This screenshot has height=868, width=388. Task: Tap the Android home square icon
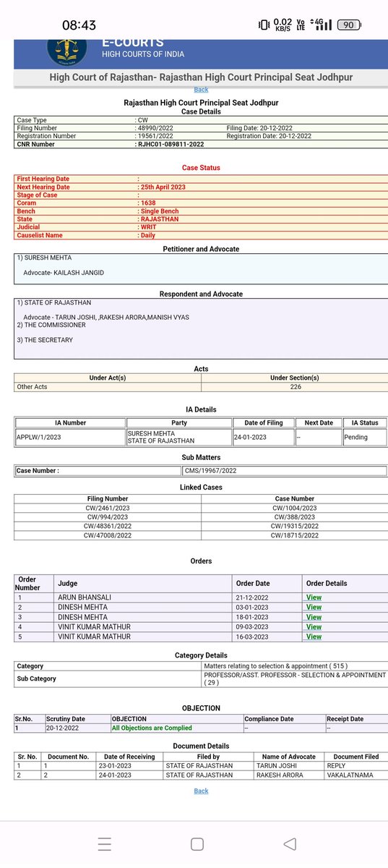tap(197, 843)
